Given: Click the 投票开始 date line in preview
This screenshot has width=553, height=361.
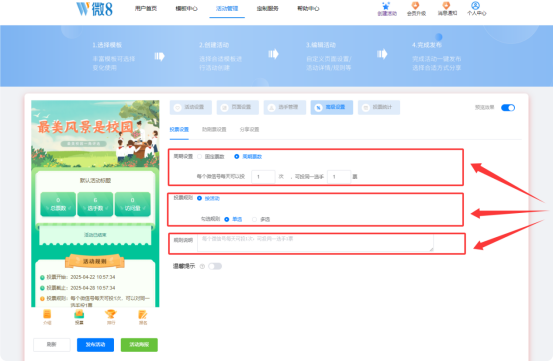Looking at the screenshot, I should pos(78,277).
